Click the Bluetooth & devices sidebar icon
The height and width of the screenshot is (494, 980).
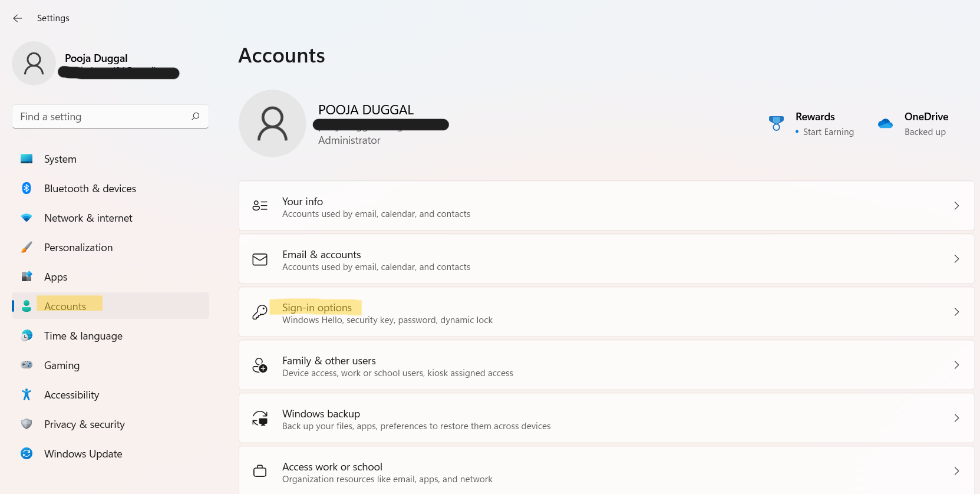coord(27,188)
